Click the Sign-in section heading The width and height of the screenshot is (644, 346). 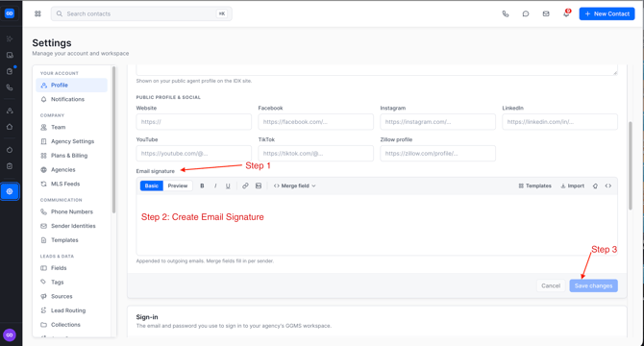point(147,317)
